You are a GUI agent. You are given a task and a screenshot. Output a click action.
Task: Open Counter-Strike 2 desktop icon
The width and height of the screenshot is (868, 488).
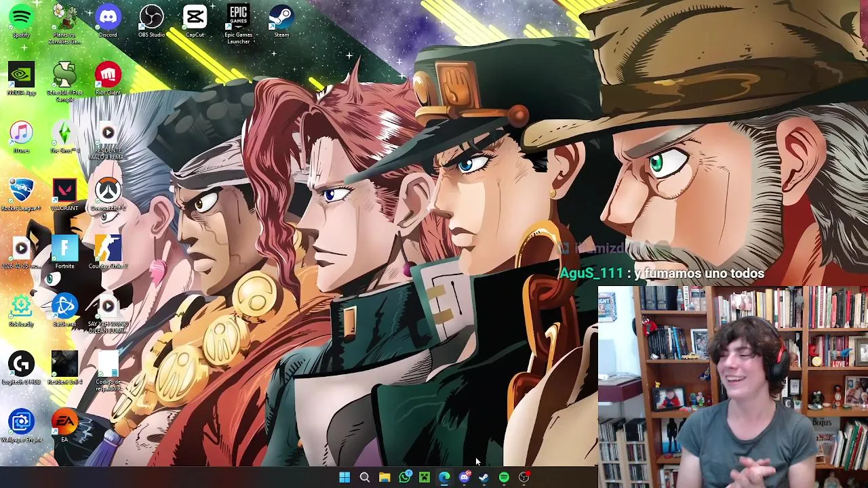coord(108,253)
